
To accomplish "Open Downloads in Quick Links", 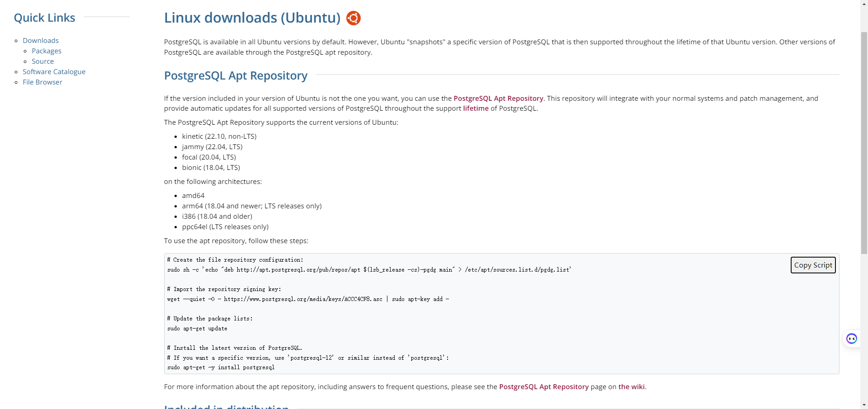I will click(x=41, y=41).
